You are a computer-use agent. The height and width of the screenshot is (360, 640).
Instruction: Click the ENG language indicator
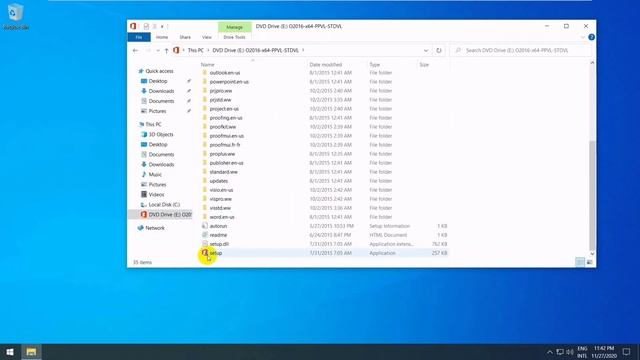(582, 352)
